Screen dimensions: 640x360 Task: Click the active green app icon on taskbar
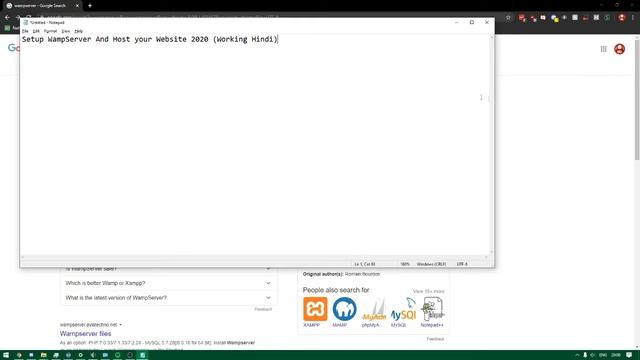[142, 355]
